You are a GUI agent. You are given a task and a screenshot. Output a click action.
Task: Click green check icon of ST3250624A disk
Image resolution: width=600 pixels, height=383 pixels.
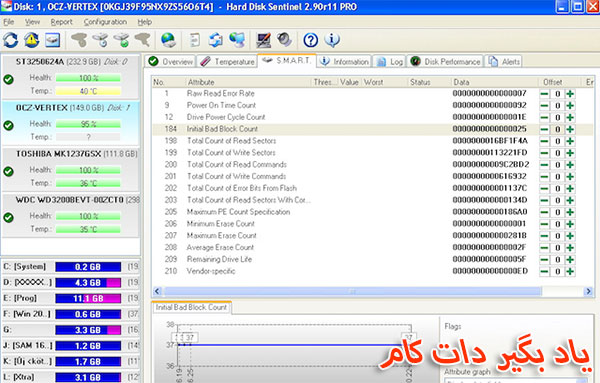click(x=8, y=79)
